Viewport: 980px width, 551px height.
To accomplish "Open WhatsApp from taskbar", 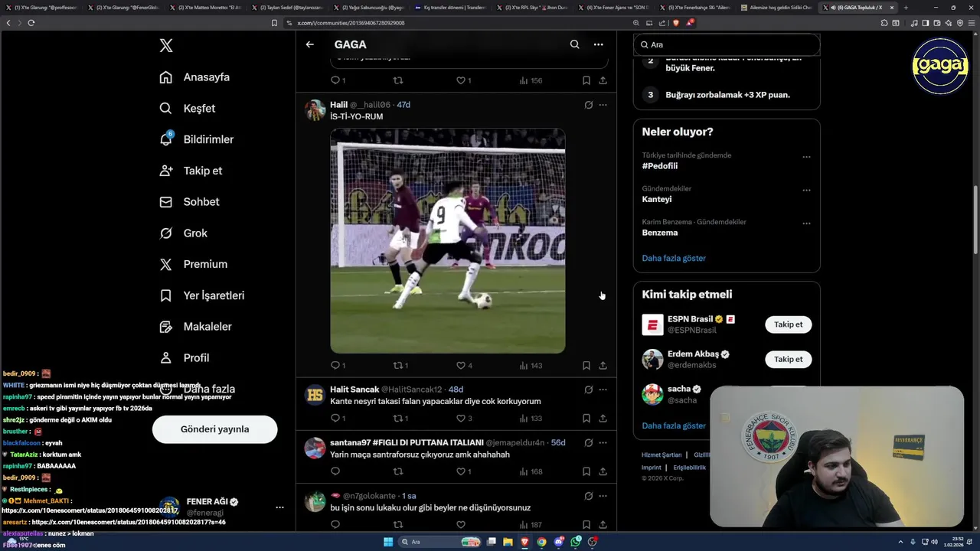I will (x=576, y=542).
